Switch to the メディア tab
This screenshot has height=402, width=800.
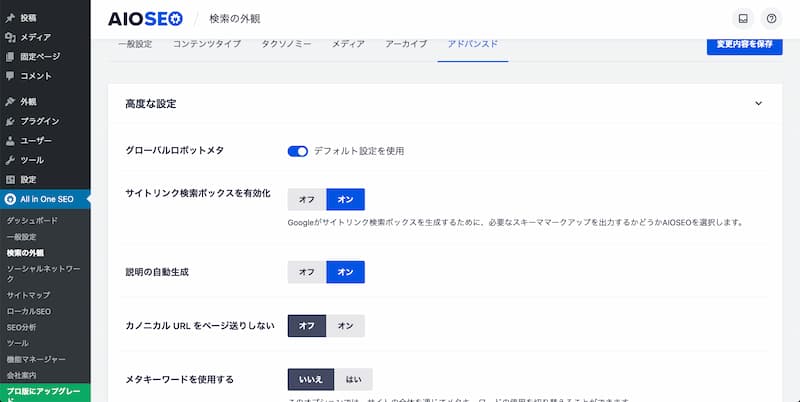348,44
